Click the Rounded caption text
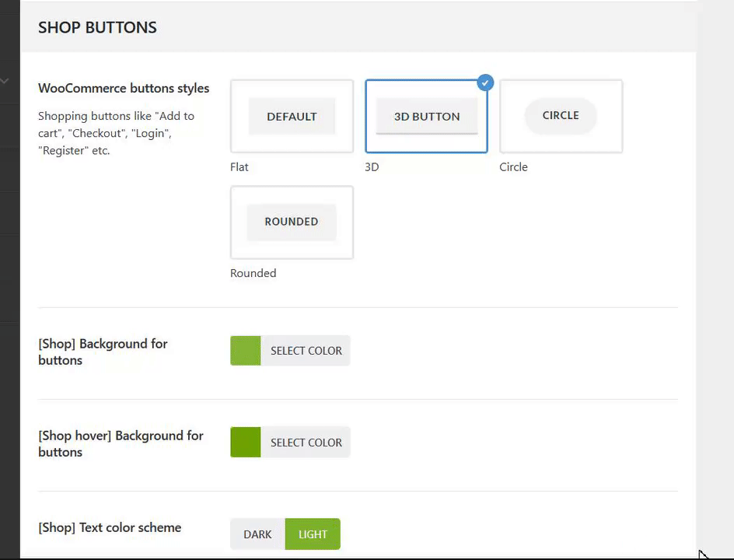 point(253,273)
